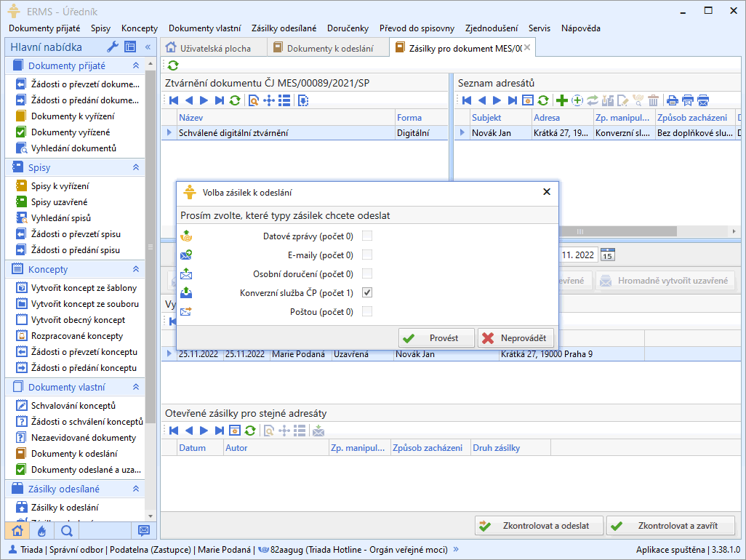Open the Zásilky odesílané menu
This screenshot has width=746, height=560.
(284, 28)
